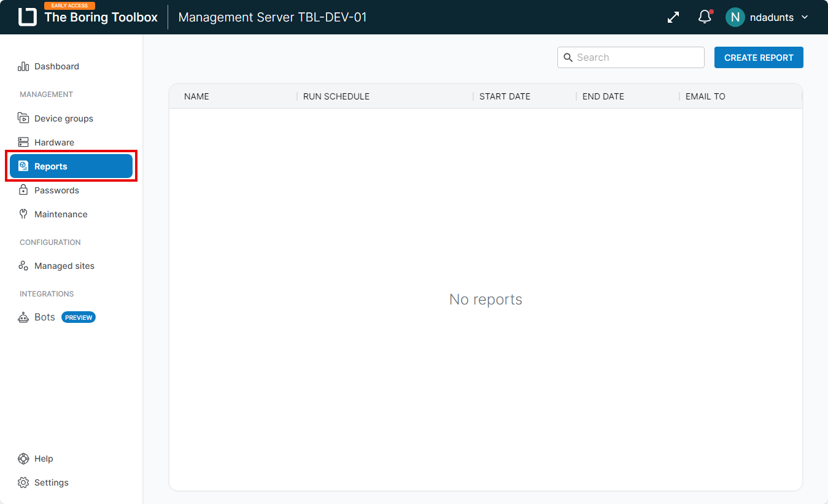Click the Hardware server icon
The image size is (828, 504).
tap(23, 142)
